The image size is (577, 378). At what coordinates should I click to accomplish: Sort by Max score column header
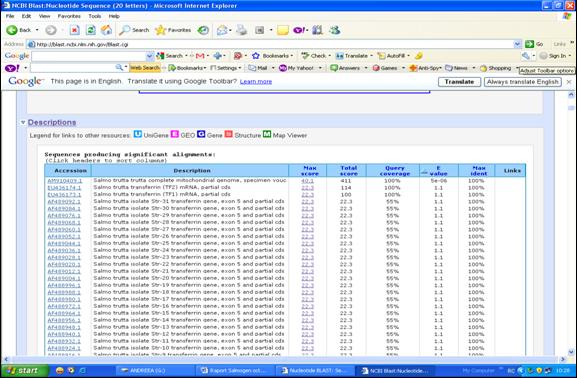point(309,170)
